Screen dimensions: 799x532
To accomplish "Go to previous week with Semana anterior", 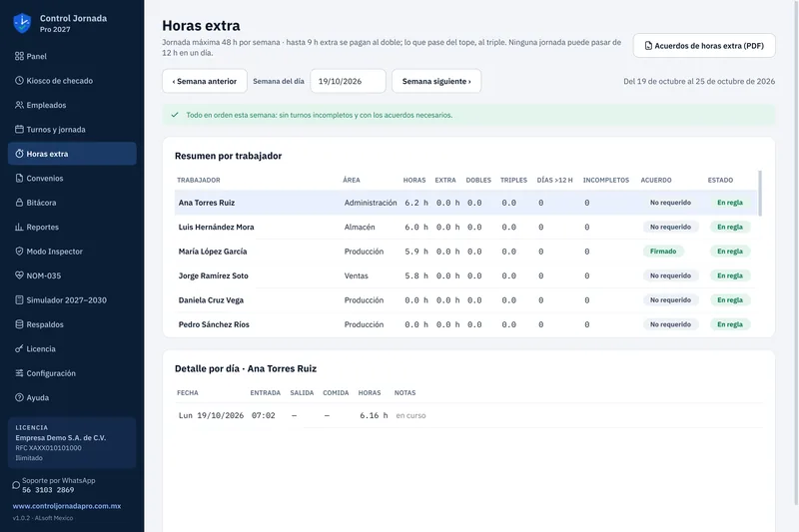I will pyautogui.click(x=205, y=81).
